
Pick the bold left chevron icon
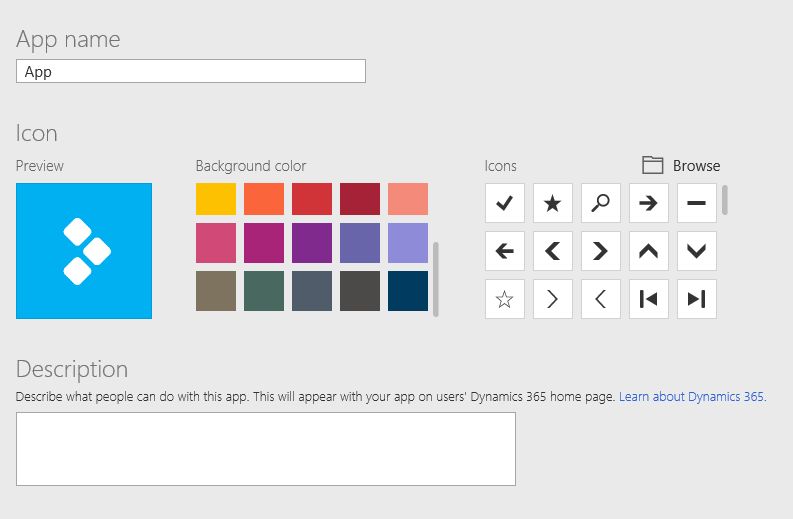pos(553,251)
